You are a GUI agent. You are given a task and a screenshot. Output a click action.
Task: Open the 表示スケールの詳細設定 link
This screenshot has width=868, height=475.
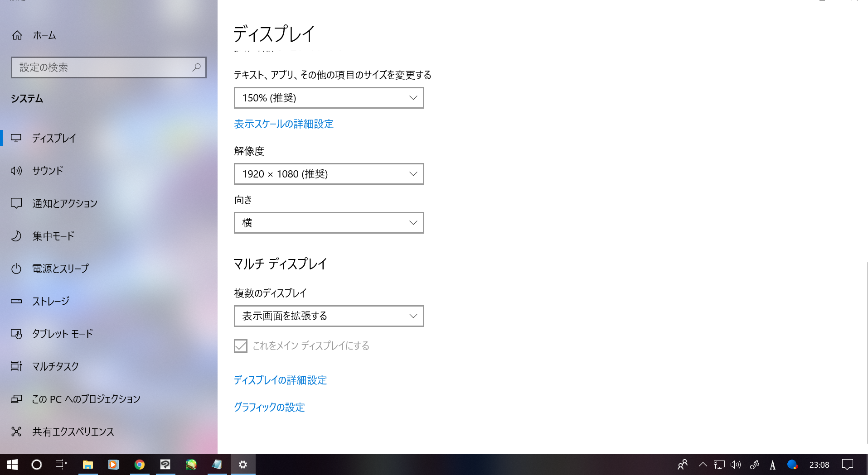tap(284, 124)
